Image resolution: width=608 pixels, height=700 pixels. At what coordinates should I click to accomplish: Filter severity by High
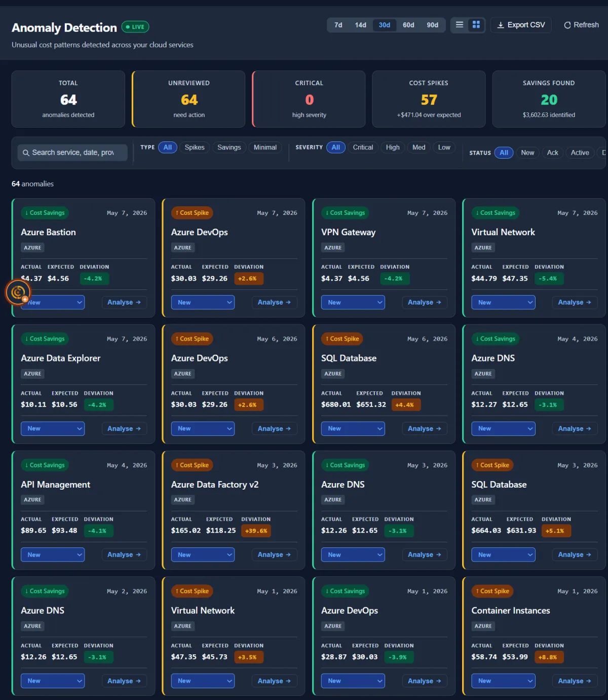(x=393, y=148)
